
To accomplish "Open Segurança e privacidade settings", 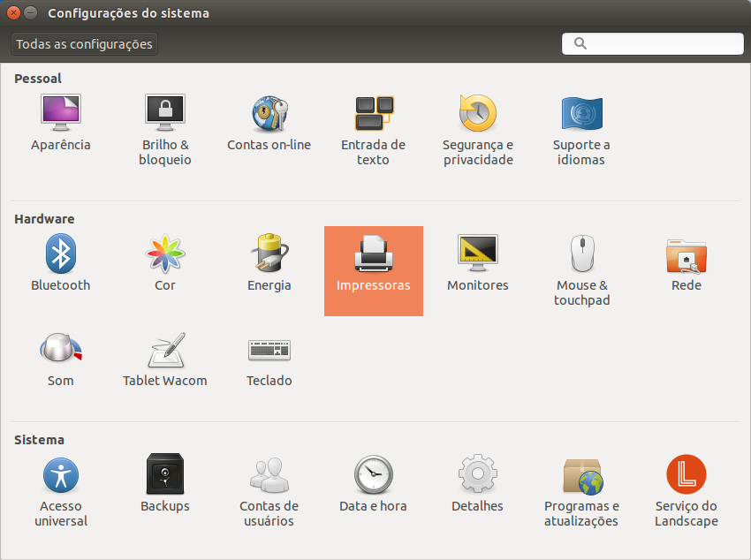I will coord(477,113).
